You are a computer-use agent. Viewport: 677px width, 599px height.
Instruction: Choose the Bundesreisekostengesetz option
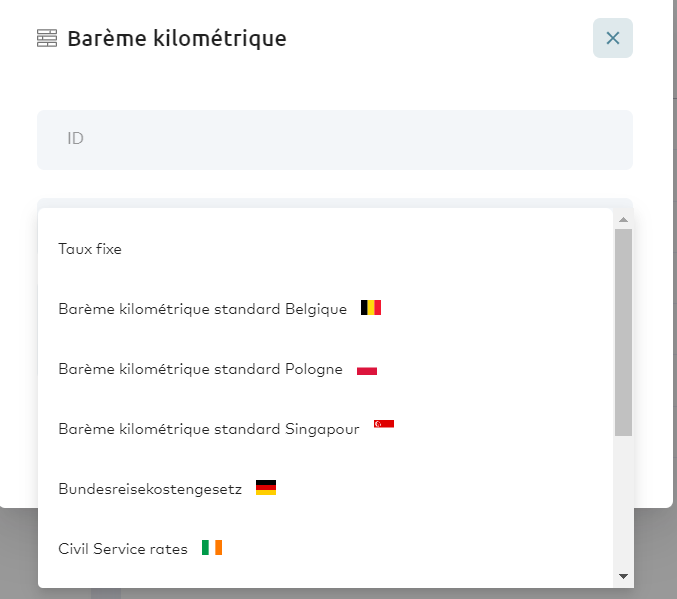pos(150,489)
